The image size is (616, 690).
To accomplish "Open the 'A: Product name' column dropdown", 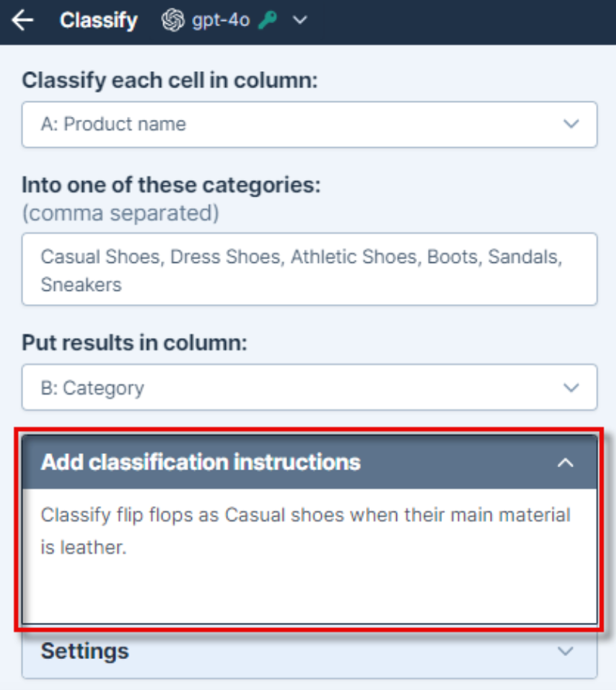I will point(310,125).
